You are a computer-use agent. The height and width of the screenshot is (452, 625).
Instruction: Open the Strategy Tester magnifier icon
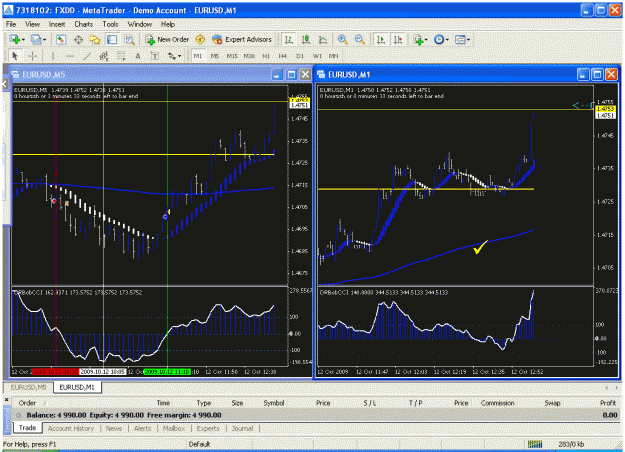coord(129,39)
